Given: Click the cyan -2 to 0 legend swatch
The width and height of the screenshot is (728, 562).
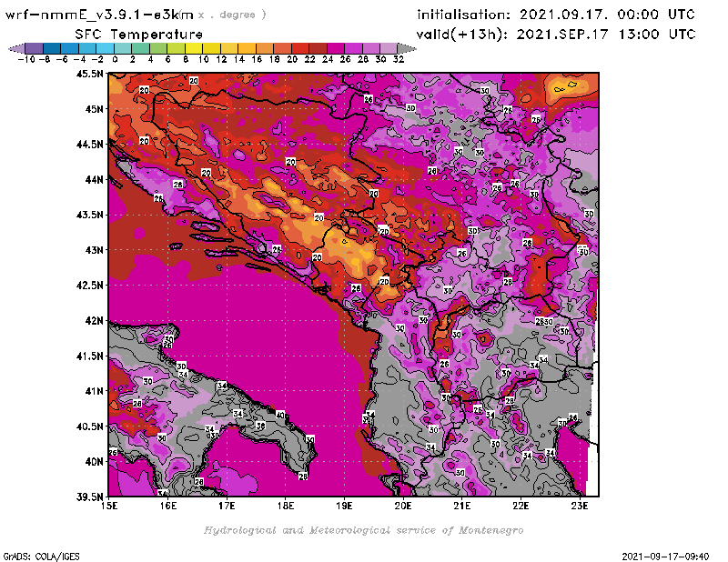Looking at the screenshot, I should 105,48.
